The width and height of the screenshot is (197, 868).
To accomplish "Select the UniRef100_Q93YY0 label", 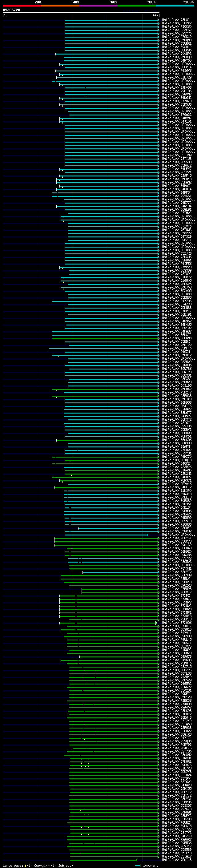I will [177, 33].
